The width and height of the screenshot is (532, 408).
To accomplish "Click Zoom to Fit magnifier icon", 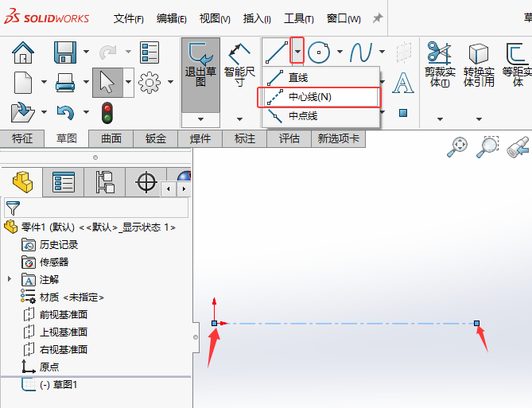I will (x=456, y=147).
